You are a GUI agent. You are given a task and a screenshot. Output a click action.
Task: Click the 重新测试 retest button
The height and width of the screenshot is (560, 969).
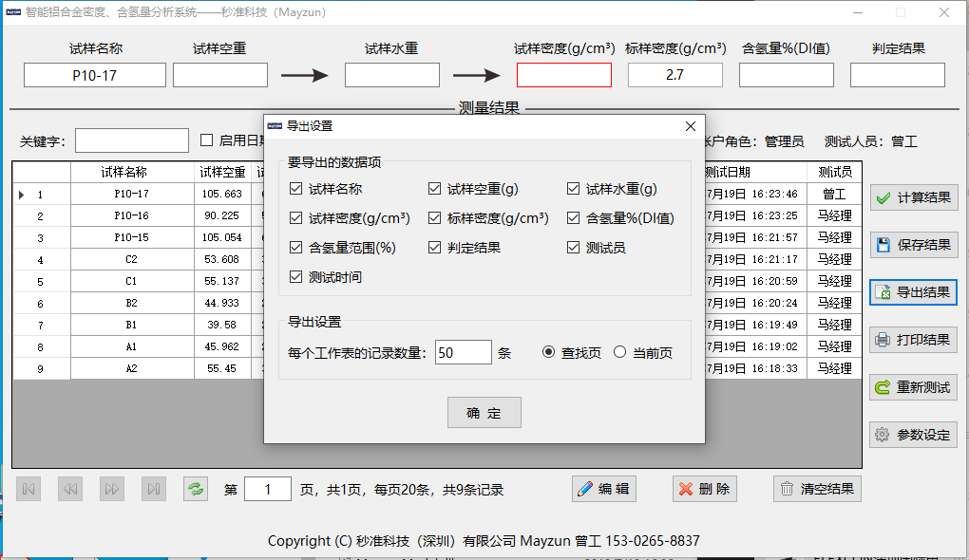[x=913, y=387]
